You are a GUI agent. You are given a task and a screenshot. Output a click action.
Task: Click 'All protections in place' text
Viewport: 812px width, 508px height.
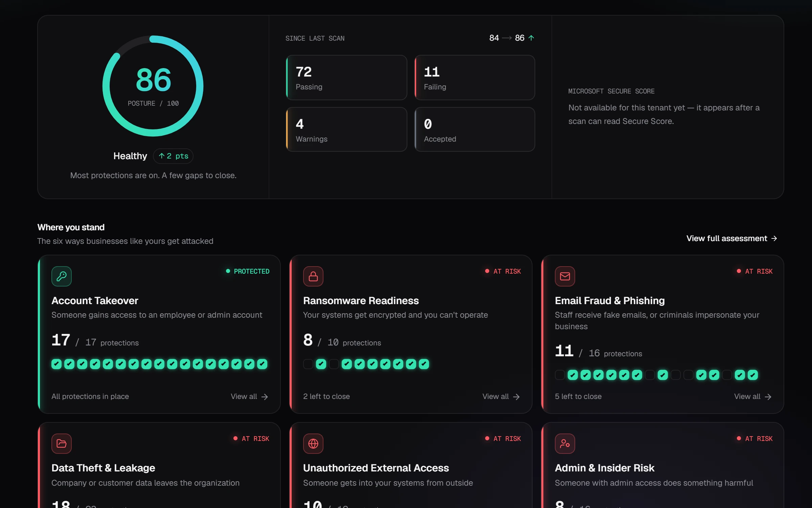(90, 397)
